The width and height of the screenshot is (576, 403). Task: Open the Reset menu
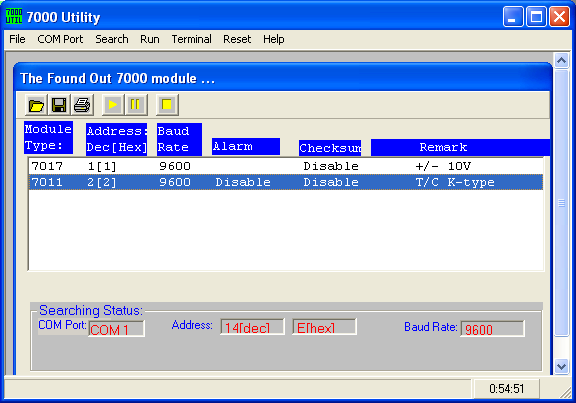237,39
